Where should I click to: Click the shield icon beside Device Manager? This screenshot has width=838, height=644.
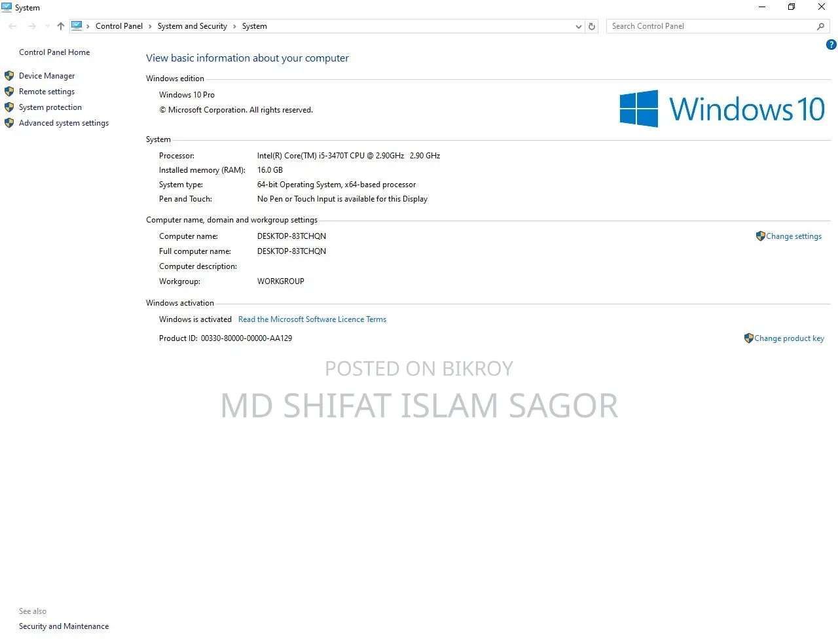tap(9, 76)
